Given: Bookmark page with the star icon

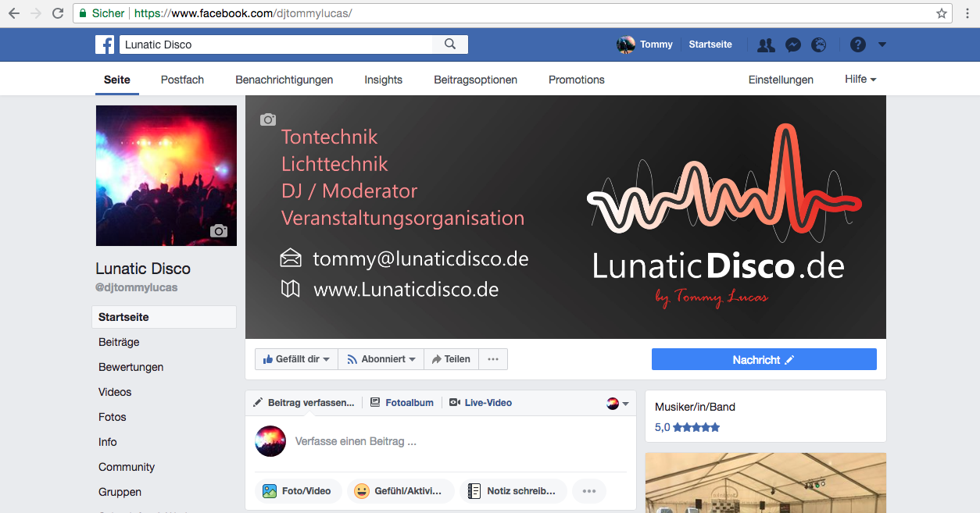Looking at the screenshot, I should tap(942, 13).
